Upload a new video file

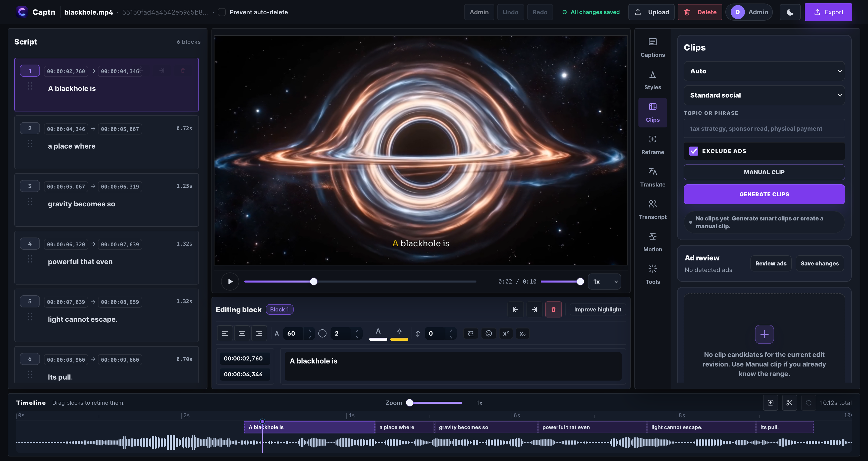point(651,12)
